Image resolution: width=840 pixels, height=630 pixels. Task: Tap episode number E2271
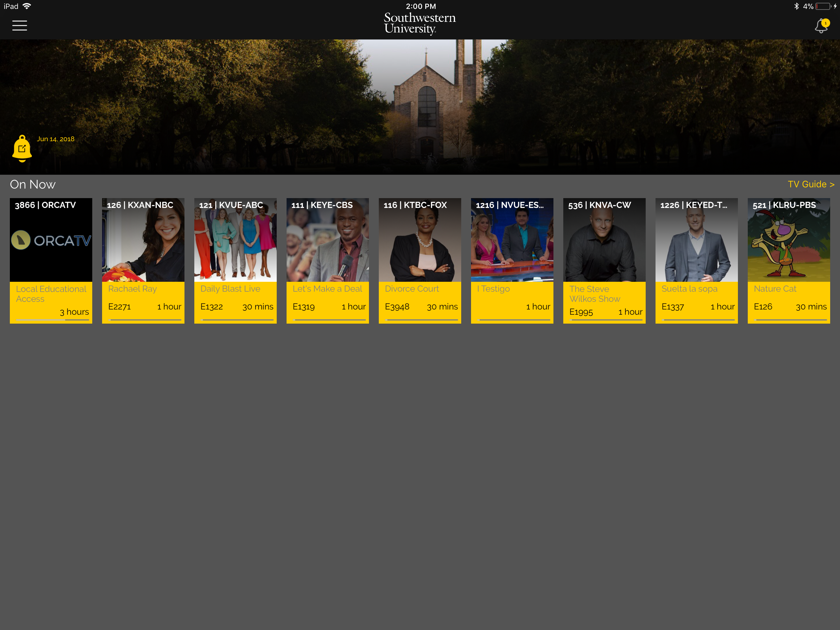click(x=120, y=307)
